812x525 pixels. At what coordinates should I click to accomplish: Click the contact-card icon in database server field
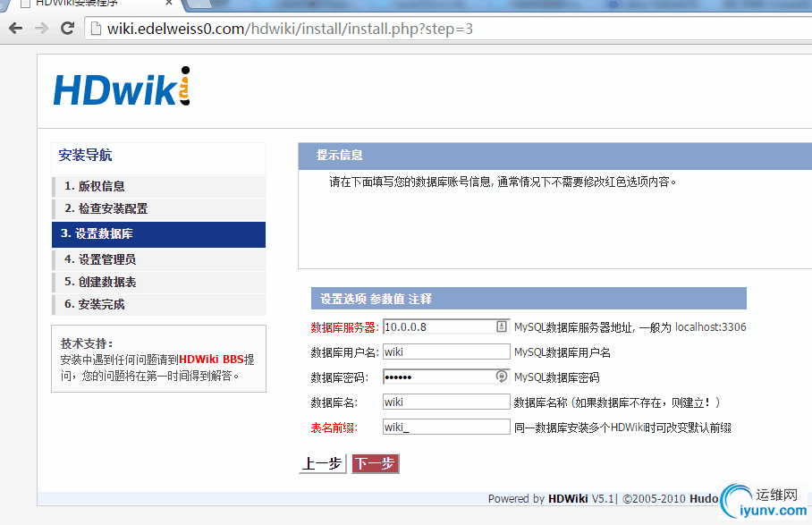(x=502, y=326)
